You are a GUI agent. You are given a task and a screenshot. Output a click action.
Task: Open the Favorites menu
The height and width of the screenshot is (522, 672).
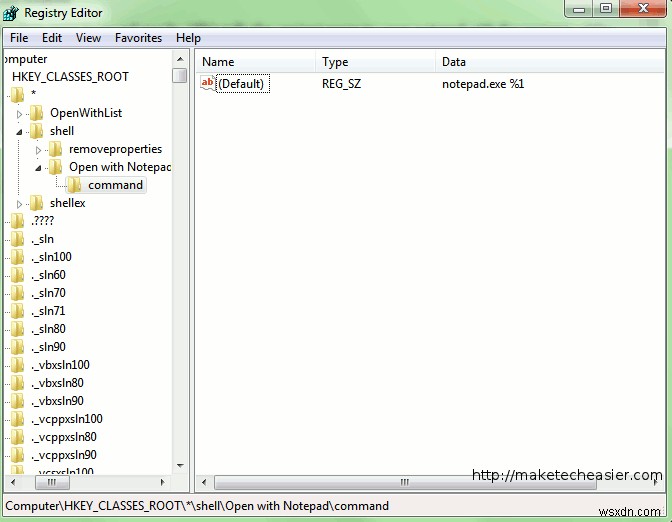pos(138,38)
